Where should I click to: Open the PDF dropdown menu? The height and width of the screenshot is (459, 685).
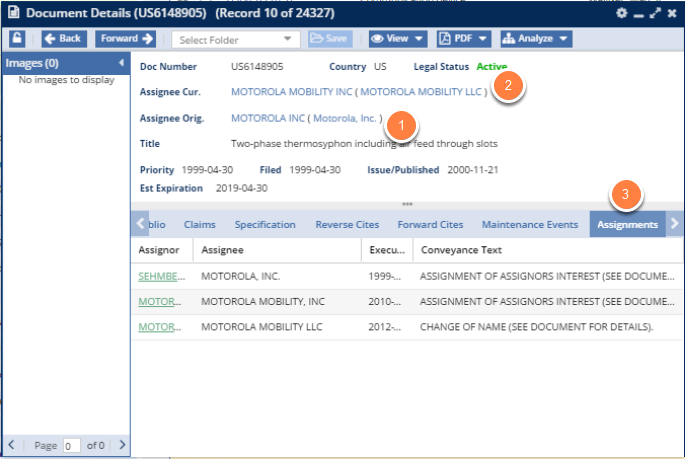464,38
